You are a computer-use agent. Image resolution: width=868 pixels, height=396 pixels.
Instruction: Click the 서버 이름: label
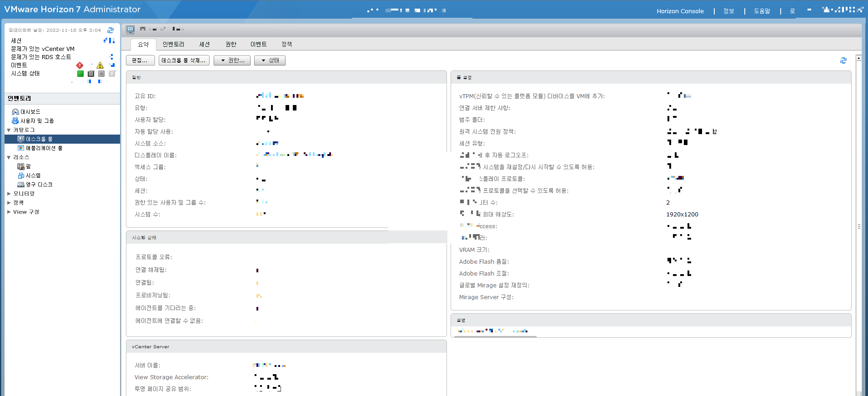pyautogui.click(x=147, y=366)
